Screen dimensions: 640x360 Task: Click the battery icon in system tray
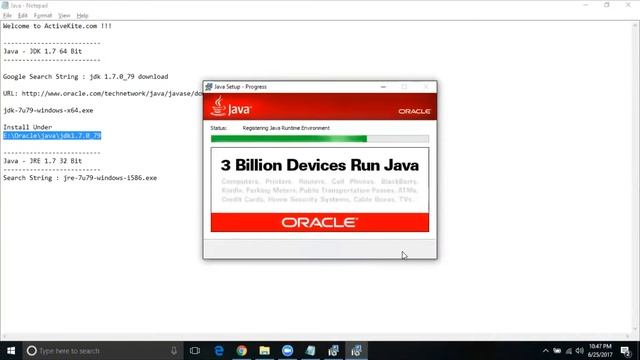tap(557, 351)
